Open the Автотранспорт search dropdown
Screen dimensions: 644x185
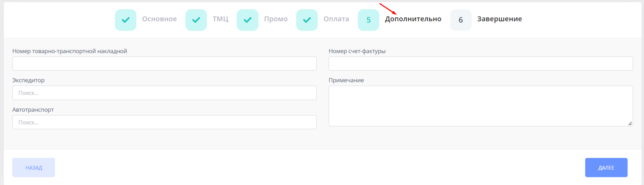[x=164, y=123]
